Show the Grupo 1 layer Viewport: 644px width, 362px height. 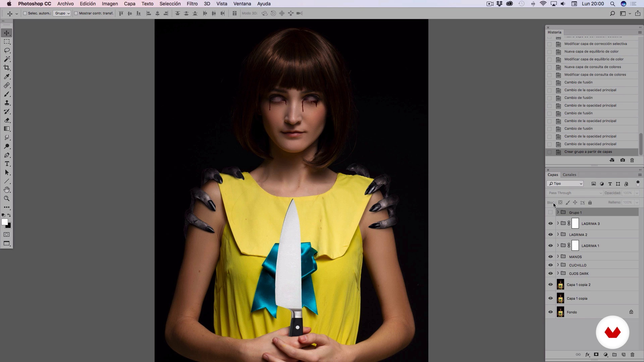[550, 213]
